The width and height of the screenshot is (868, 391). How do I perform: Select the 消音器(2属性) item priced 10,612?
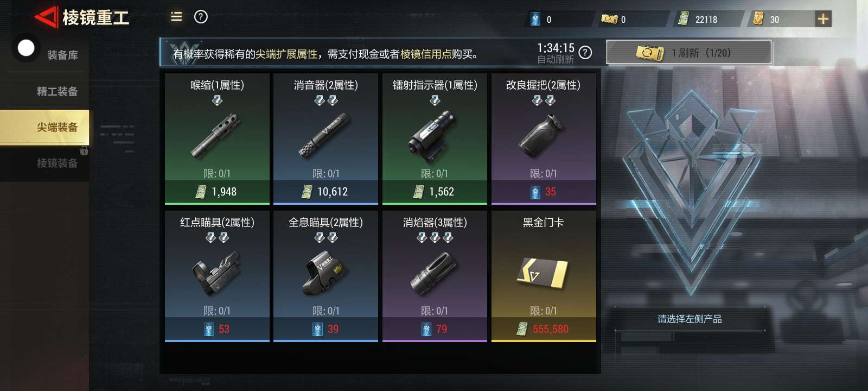tap(325, 139)
